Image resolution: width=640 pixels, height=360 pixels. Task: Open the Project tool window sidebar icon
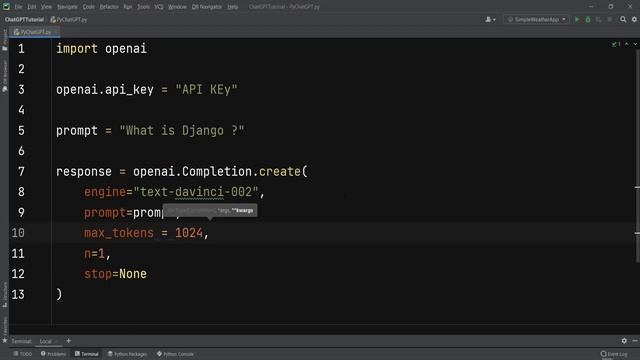click(4, 40)
